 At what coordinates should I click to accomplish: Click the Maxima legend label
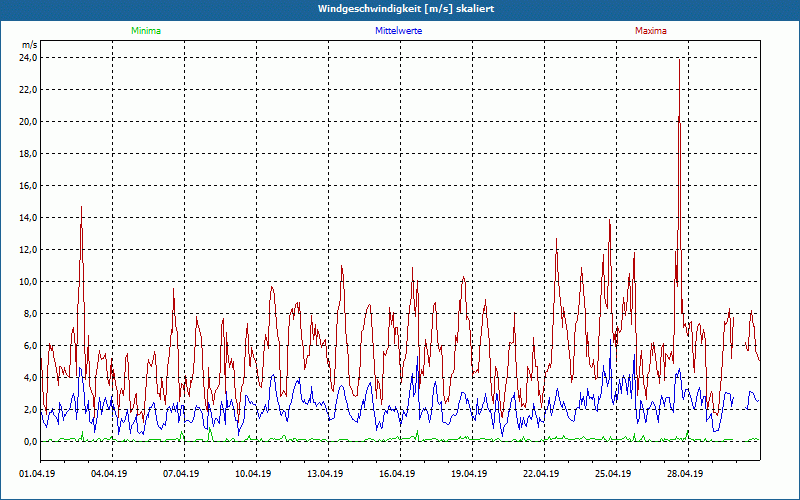pos(651,31)
